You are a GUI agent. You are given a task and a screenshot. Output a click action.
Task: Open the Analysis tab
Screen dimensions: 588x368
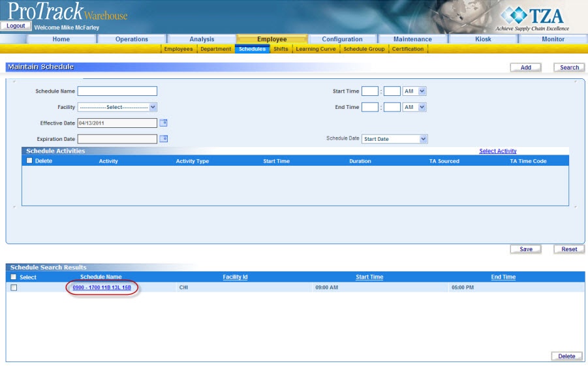tap(202, 39)
